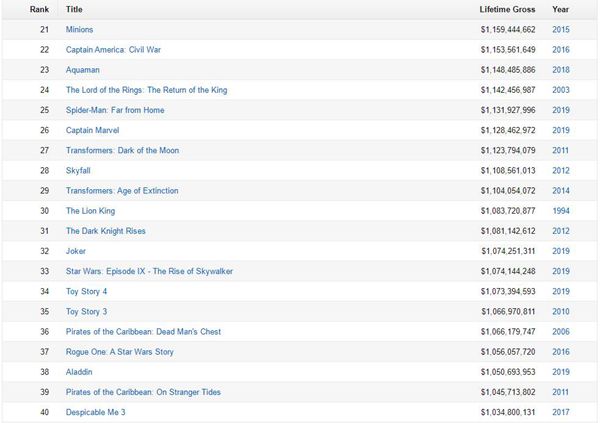
Task: Open the 2003 year link
Action: (x=561, y=90)
